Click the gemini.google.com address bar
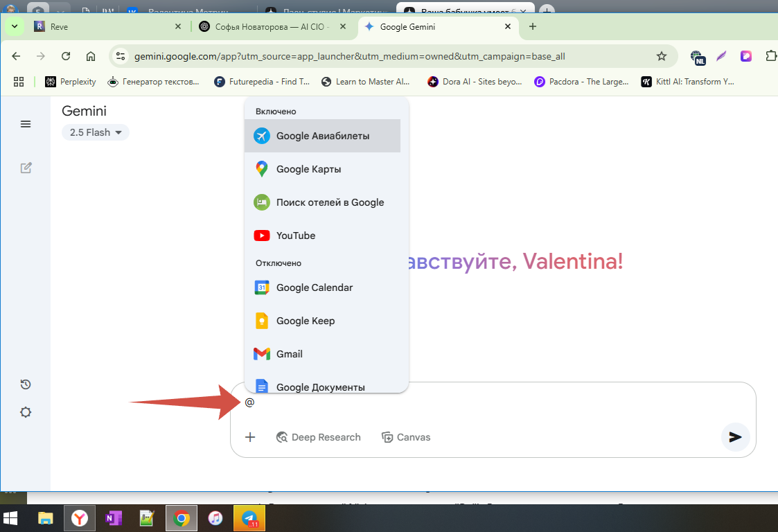 coord(349,57)
